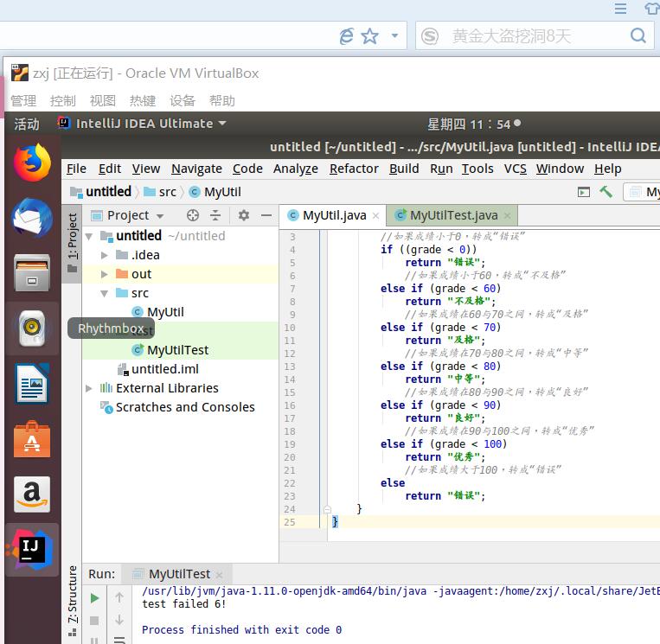Viewport: 660px width, 644px height.
Task: Click the down arrow in the Run panel
Action: [119, 620]
